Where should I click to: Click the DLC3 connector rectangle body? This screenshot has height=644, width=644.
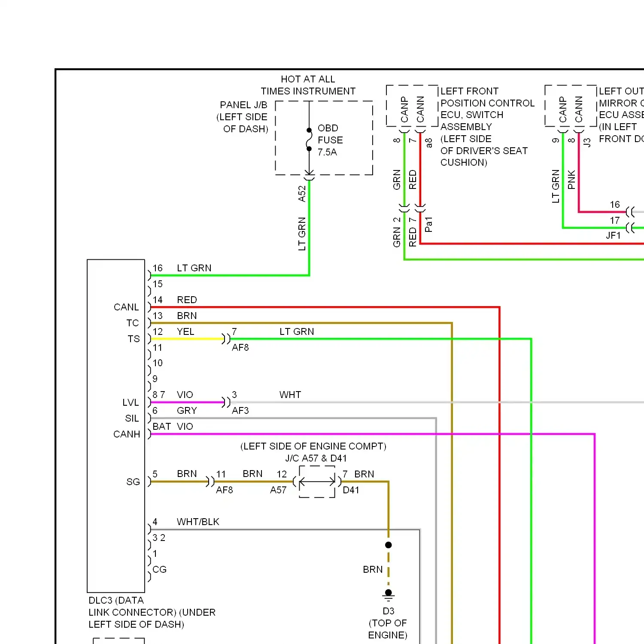(x=116, y=426)
